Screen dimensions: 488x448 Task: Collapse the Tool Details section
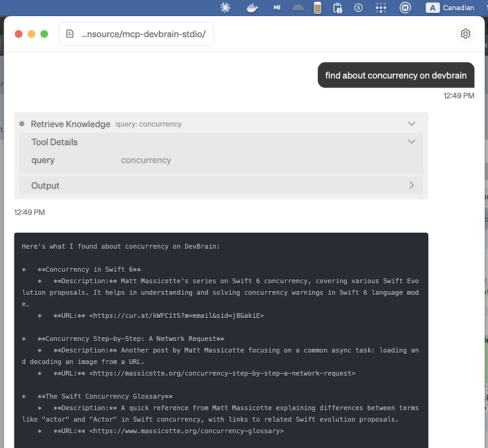412,142
